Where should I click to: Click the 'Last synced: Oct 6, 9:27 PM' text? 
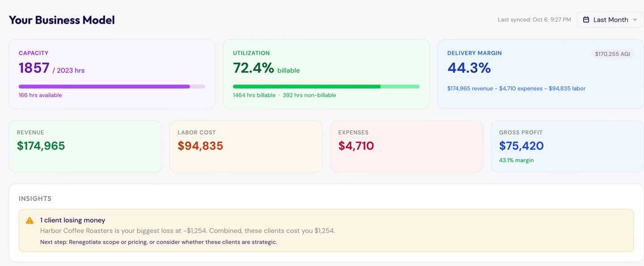click(x=534, y=20)
